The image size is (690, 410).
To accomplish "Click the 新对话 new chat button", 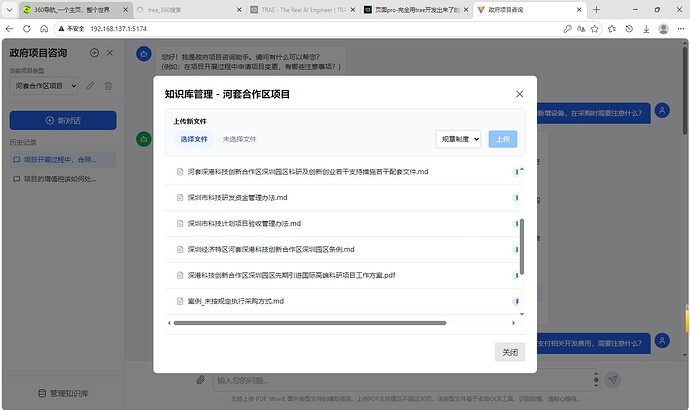I will click(63, 121).
